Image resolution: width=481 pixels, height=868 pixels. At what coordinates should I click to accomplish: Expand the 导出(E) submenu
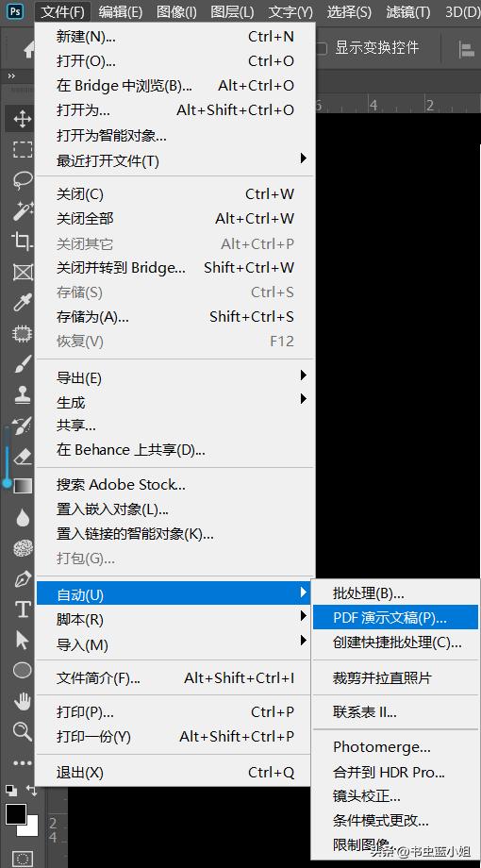pos(174,378)
